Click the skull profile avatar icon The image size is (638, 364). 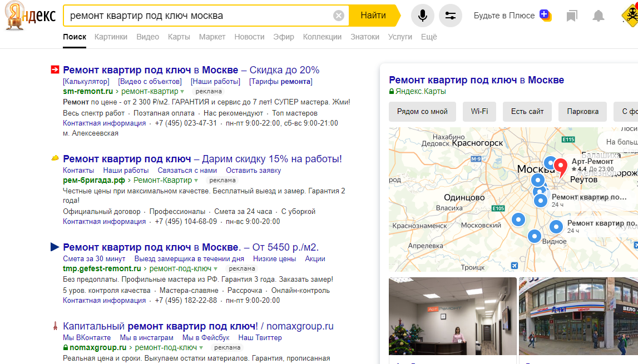click(x=630, y=16)
